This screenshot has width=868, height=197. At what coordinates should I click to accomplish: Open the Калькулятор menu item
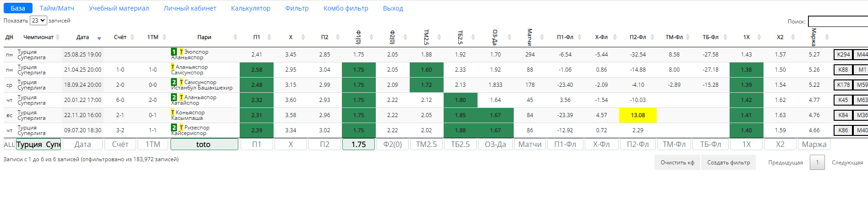pyautogui.click(x=251, y=8)
